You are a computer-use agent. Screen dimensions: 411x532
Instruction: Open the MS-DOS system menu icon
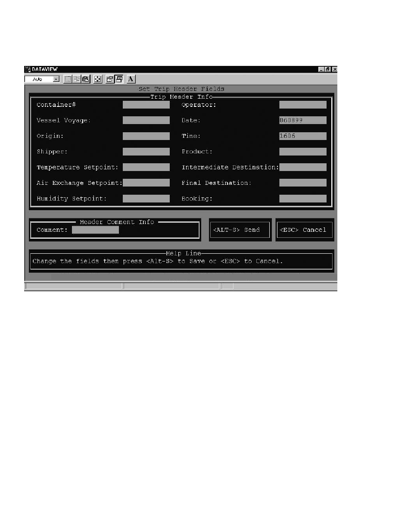point(28,69)
